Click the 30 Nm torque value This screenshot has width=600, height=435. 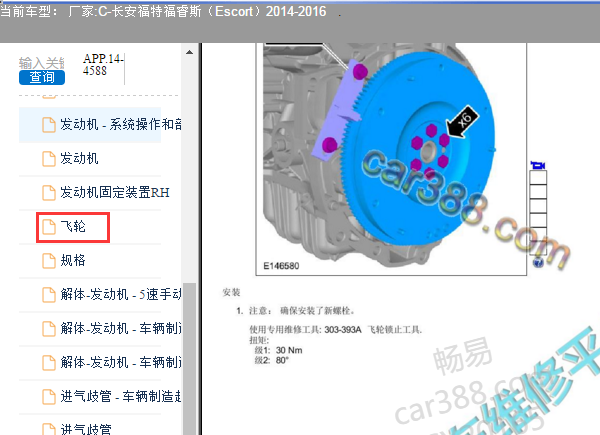click(289, 350)
